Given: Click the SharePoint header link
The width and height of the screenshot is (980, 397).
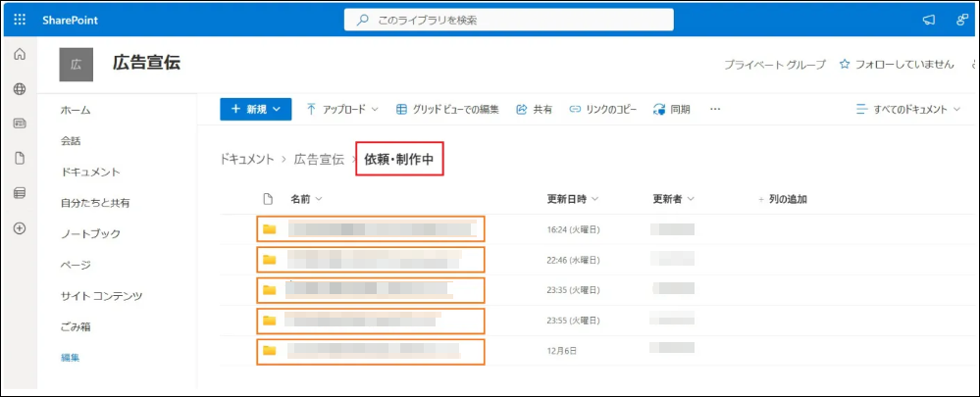Looking at the screenshot, I should click(70, 20).
